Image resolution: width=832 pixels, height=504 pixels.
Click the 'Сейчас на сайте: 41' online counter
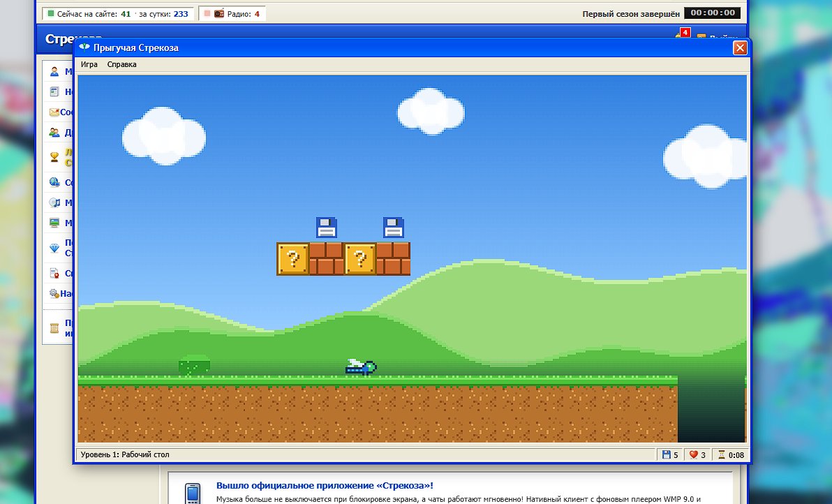pyautogui.click(x=89, y=14)
